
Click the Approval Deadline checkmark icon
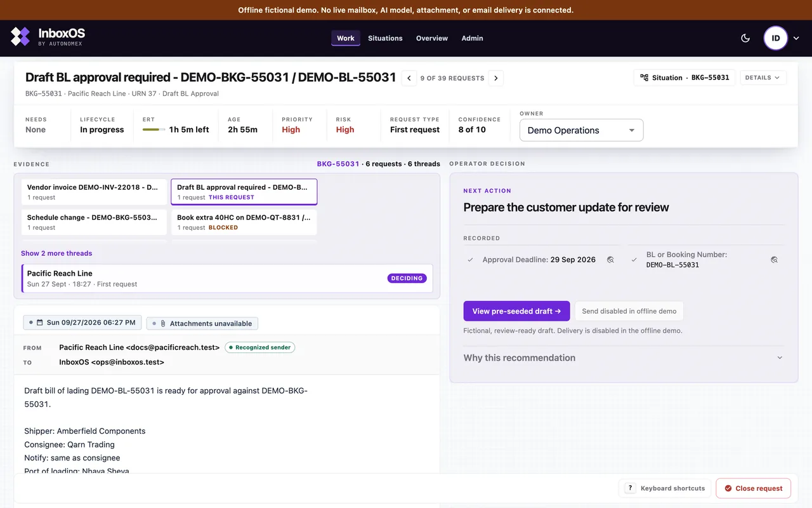point(470,260)
